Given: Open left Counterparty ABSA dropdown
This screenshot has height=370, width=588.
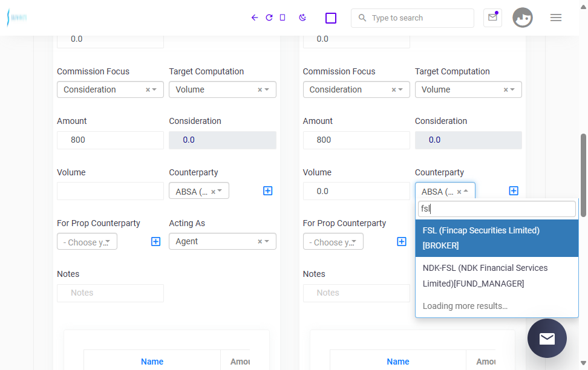Looking at the screenshot, I should click(199, 191).
